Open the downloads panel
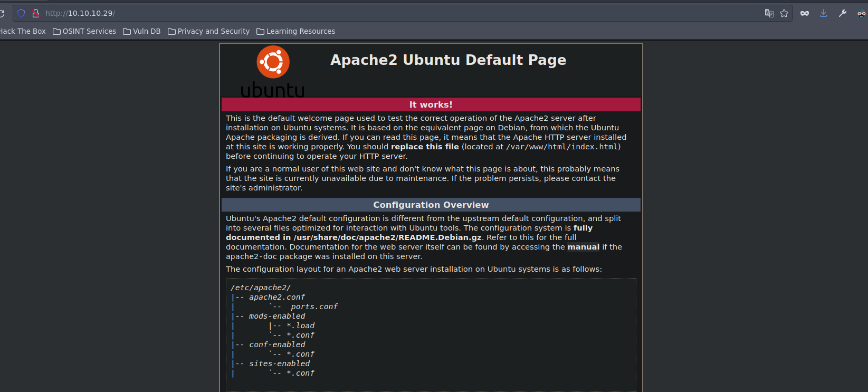This screenshot has width=868, height=392. [x=823, y=13]
